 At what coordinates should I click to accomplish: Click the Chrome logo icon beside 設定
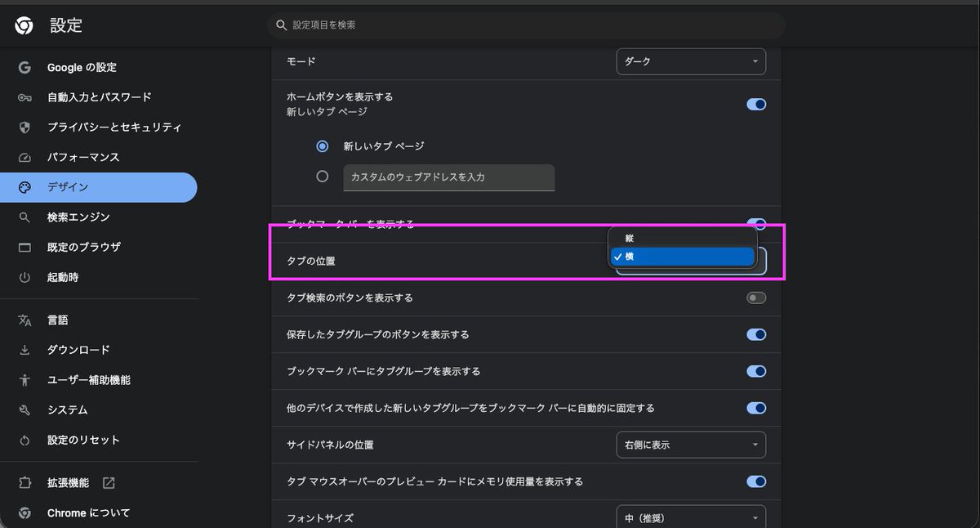coord(24,26)
